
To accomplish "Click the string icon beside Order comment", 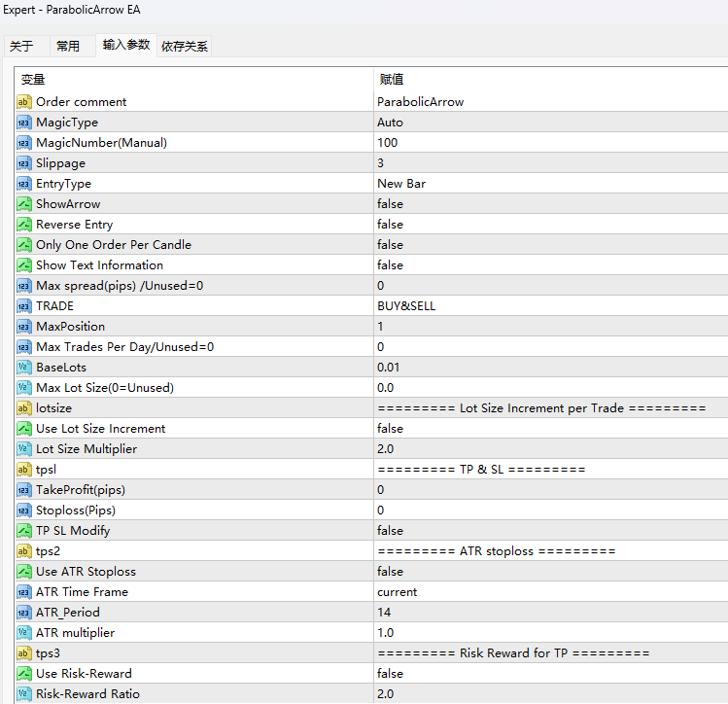I will tap(24, 102).
